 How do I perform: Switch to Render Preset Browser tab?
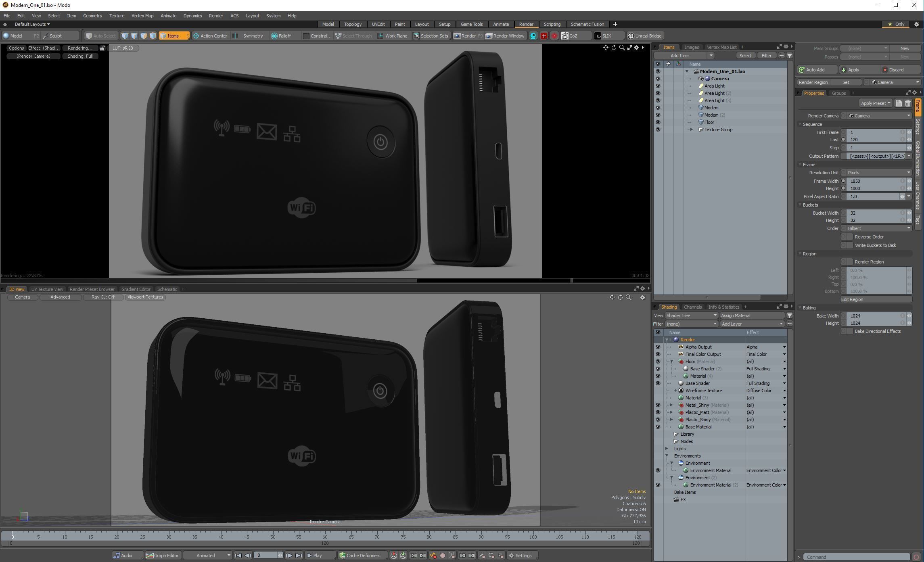click(x=92, y=289)
